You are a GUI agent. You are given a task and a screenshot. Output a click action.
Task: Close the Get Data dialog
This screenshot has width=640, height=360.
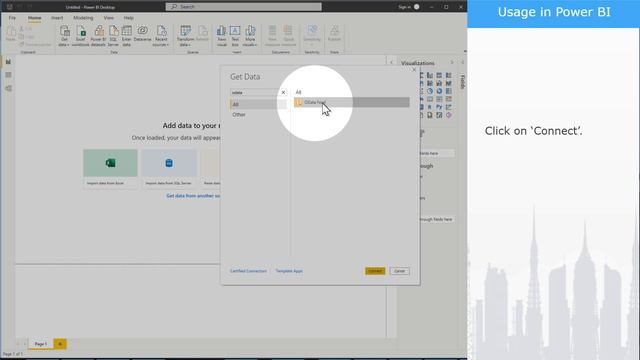[414, 70]
